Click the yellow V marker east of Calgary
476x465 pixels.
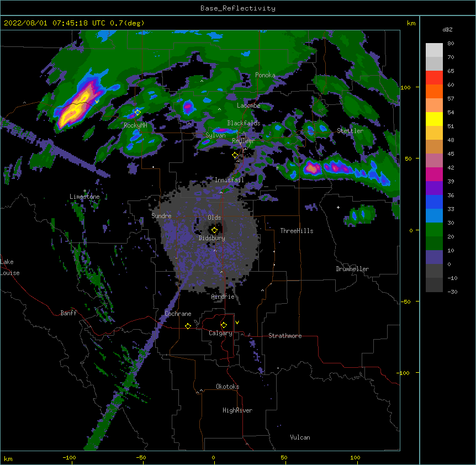pos(237,323)
